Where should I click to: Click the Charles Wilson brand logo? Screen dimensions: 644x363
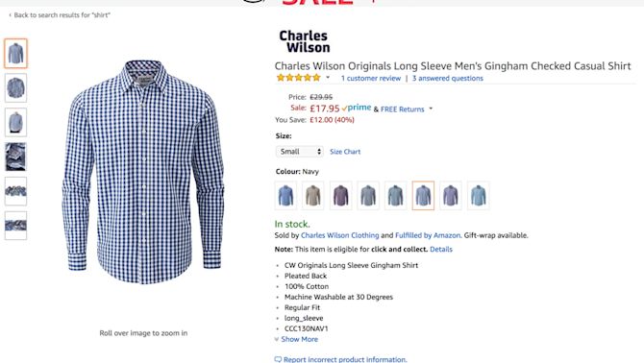[x=305, y=41]
